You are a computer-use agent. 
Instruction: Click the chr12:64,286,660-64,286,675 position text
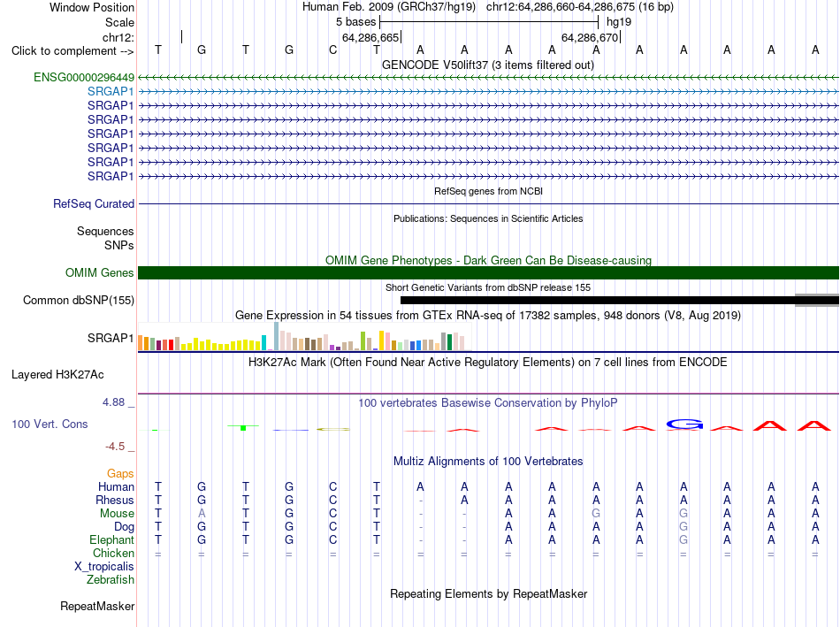(580, 7)
